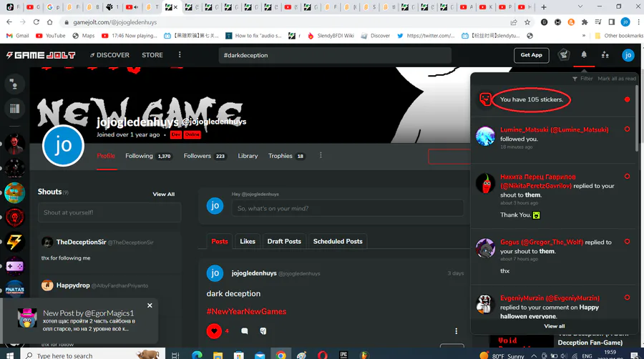Click View all notifications
The height and width of the screenshot is (359, 644).
[555, 326]
